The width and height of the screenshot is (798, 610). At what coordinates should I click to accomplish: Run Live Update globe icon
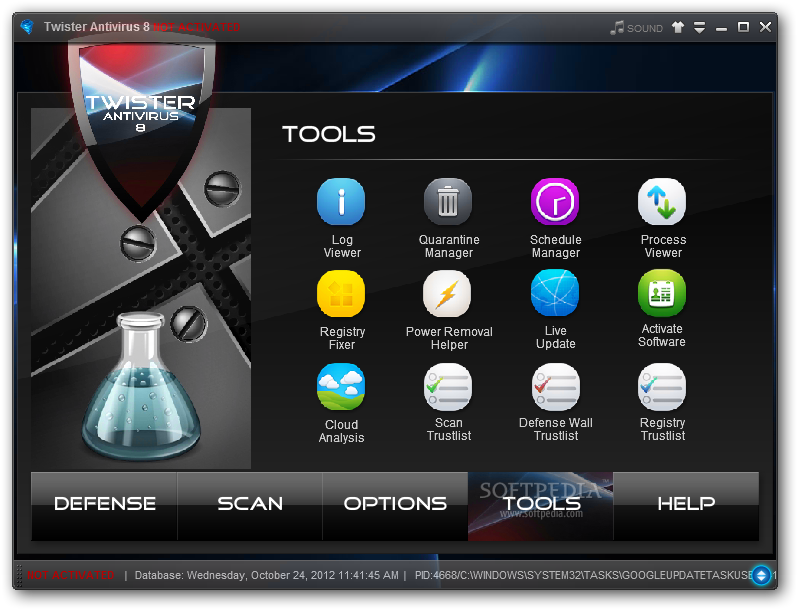(555, 293)
